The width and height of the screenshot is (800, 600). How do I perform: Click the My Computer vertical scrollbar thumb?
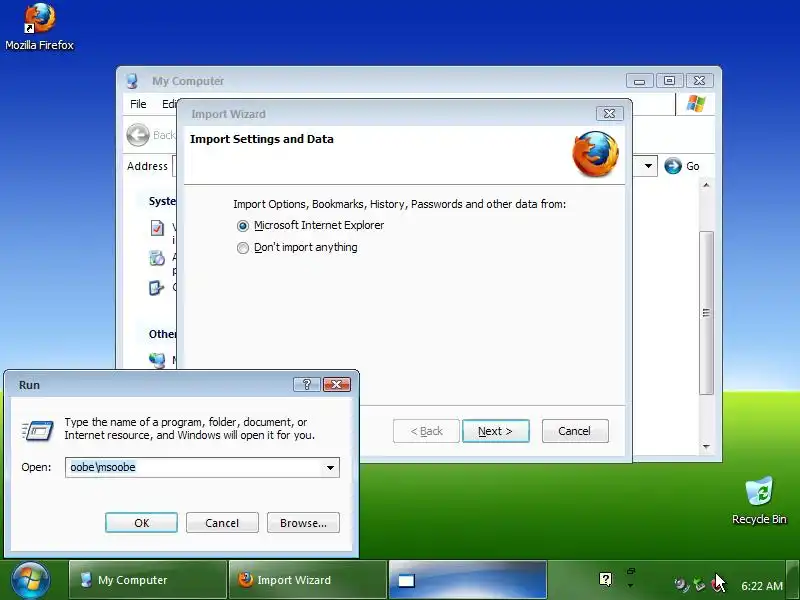706,312
